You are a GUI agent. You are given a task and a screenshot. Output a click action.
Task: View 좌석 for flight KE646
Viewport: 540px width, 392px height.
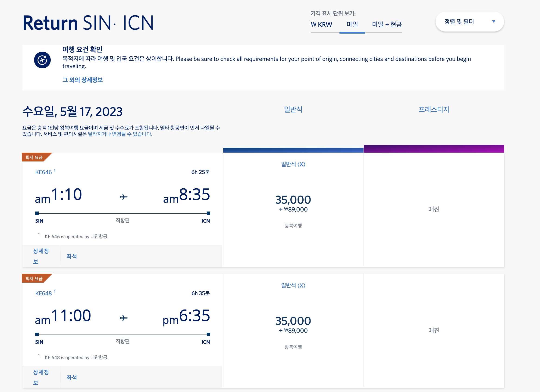point(71,256)
